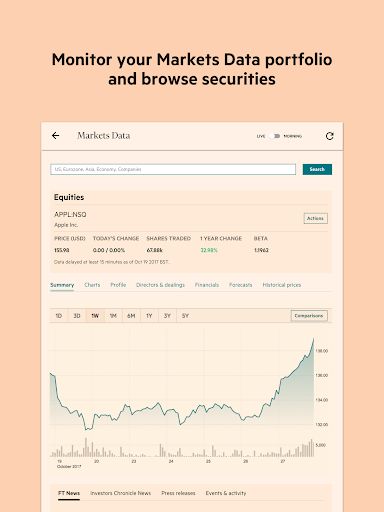Focus the securities search input field

click(173, 169)
